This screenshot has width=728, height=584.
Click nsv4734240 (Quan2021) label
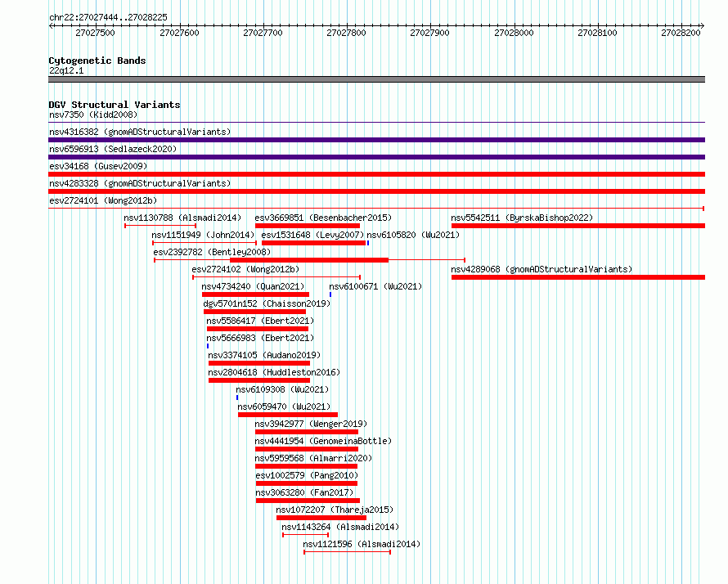(x=253, y=286)
